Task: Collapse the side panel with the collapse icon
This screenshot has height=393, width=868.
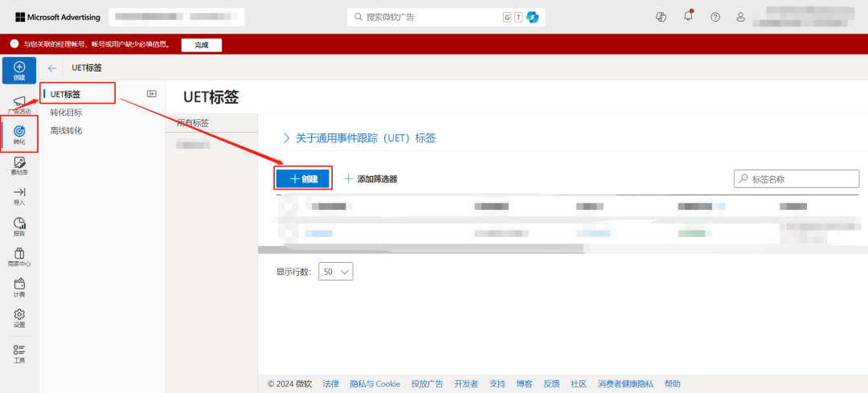Action: pyautogui.click(x=151, y=94)
